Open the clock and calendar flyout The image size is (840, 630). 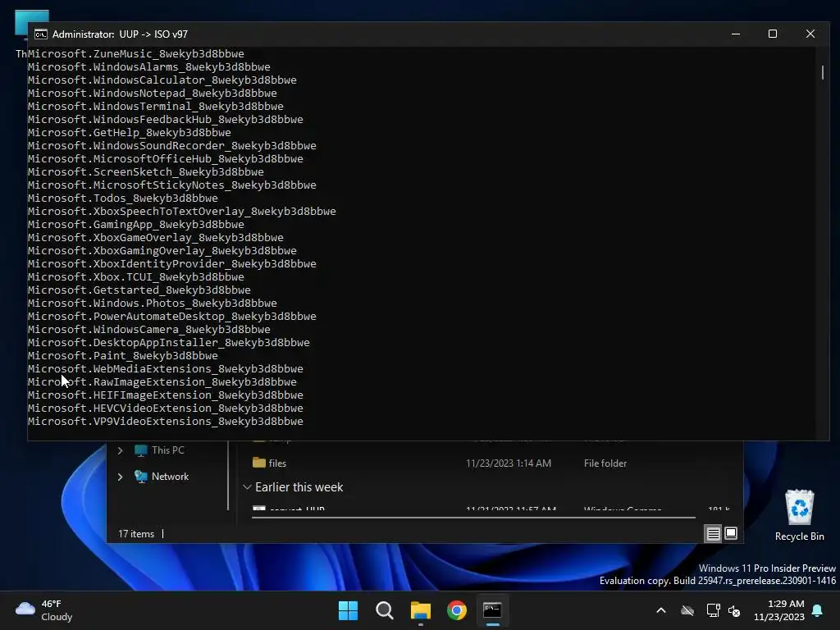tap(779, 610)
